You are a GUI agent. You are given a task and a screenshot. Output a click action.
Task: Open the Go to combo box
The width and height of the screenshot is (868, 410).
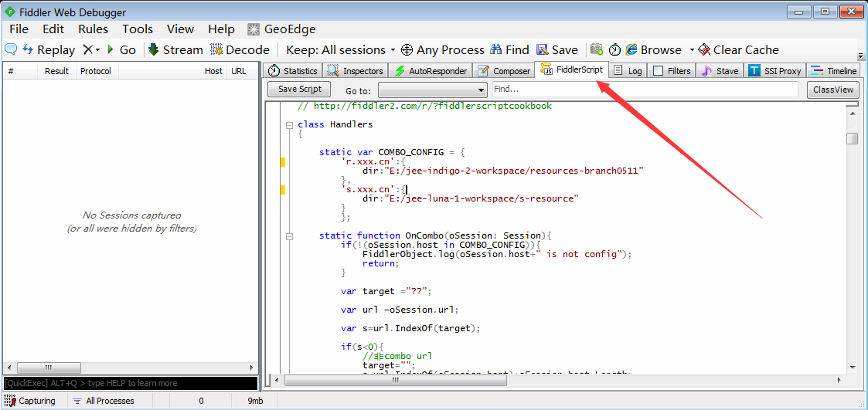coord(432,90)
